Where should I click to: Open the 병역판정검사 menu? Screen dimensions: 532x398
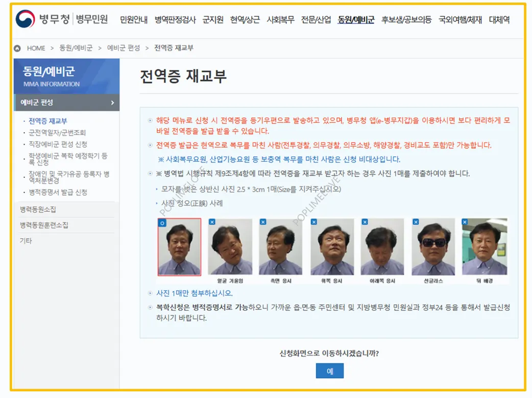coord(175,20)
